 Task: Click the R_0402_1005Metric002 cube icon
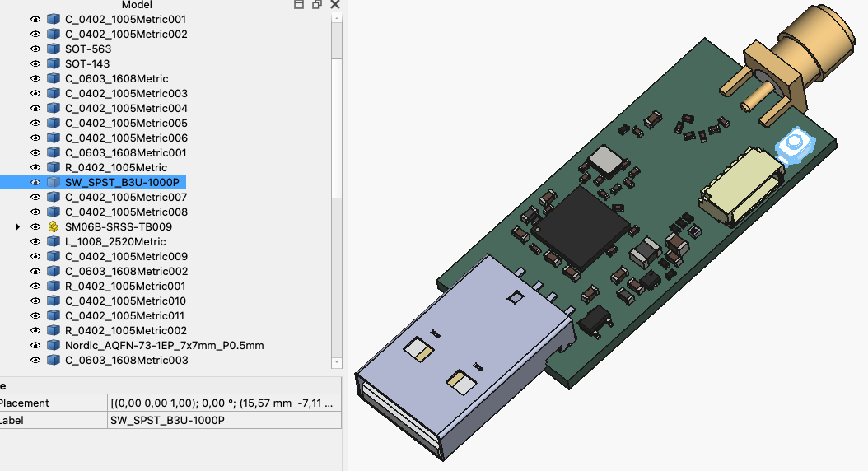[54, 330]
